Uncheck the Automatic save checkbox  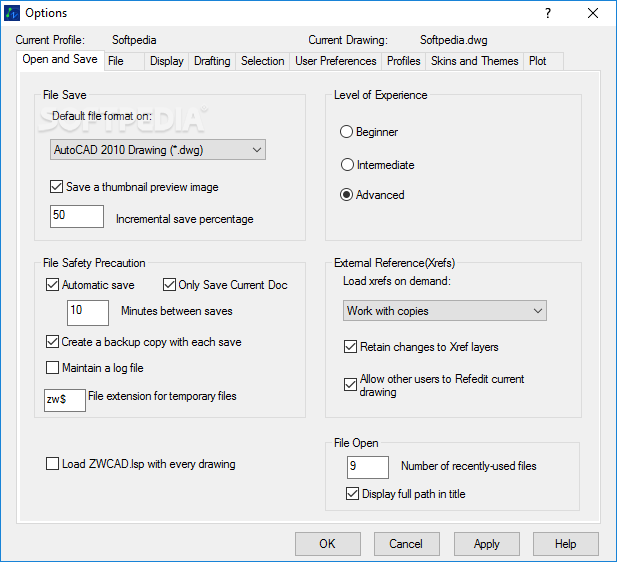(52, 285)
